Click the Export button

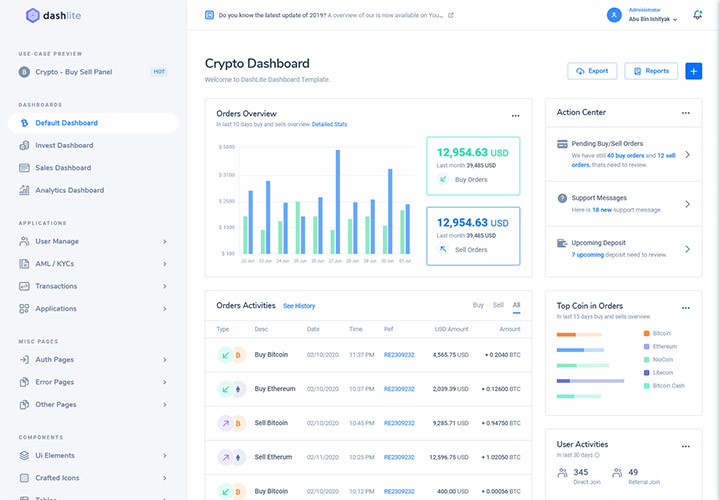coord(591,71)
